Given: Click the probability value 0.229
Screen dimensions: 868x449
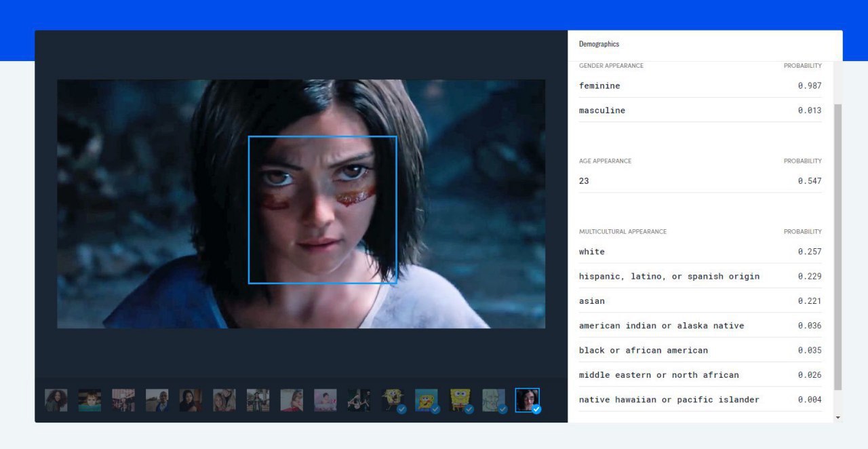Looking at the screenshot, I should (810, 276).
